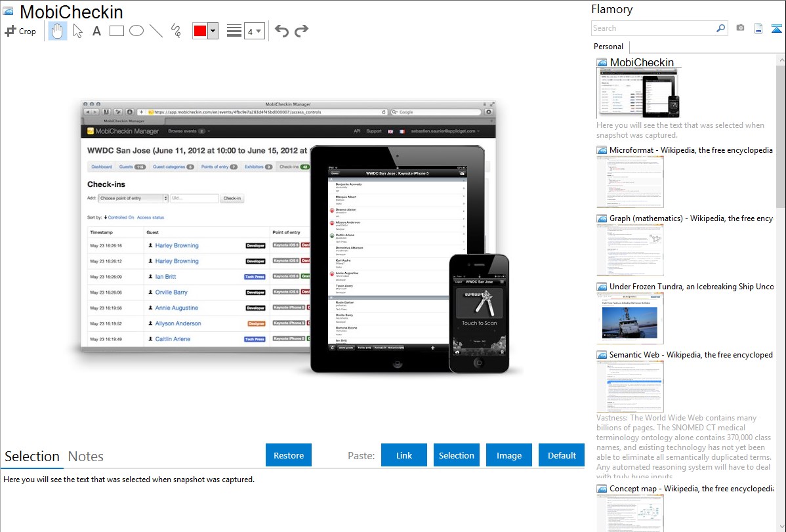Open the line width 4 dropdown
The width and height of the screenshot is (786, 532).
(x=254, y=31)
